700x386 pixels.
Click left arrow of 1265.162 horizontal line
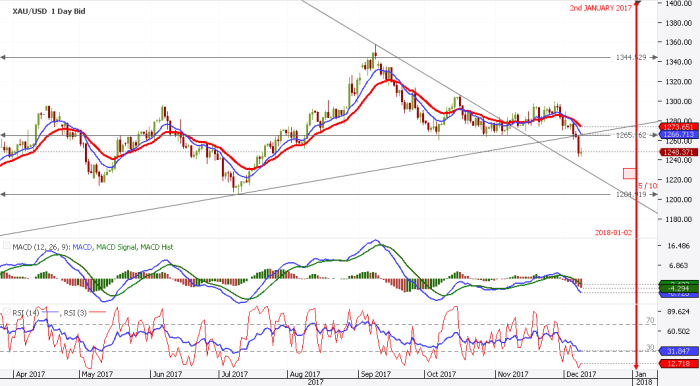coord(3,135)
